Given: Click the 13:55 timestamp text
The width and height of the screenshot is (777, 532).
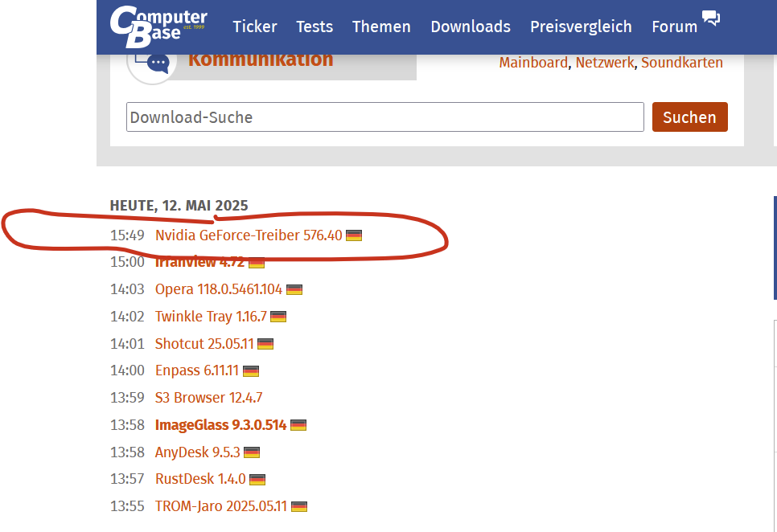Looking at the screenshot, I should point(127,505).
